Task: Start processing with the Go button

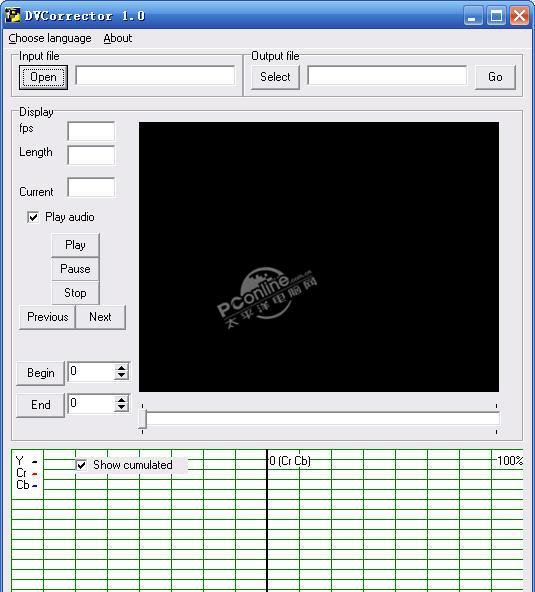Action: click(x=495, y=77)
